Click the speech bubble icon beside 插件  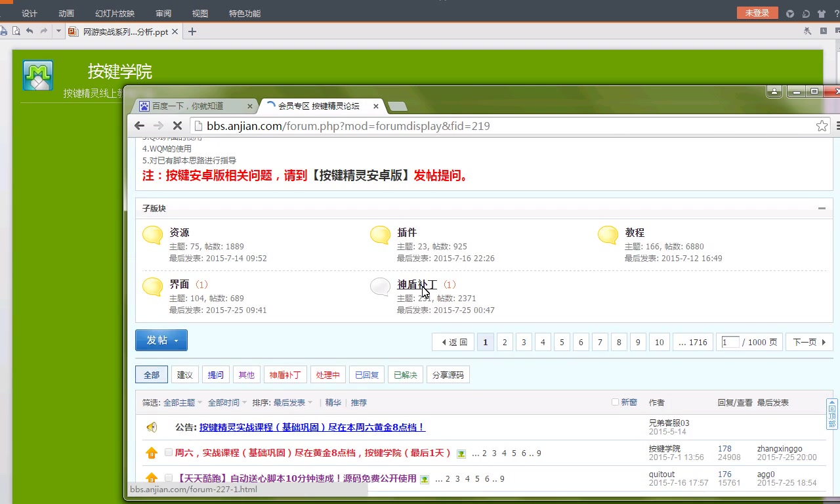click(x=379, y=236)
